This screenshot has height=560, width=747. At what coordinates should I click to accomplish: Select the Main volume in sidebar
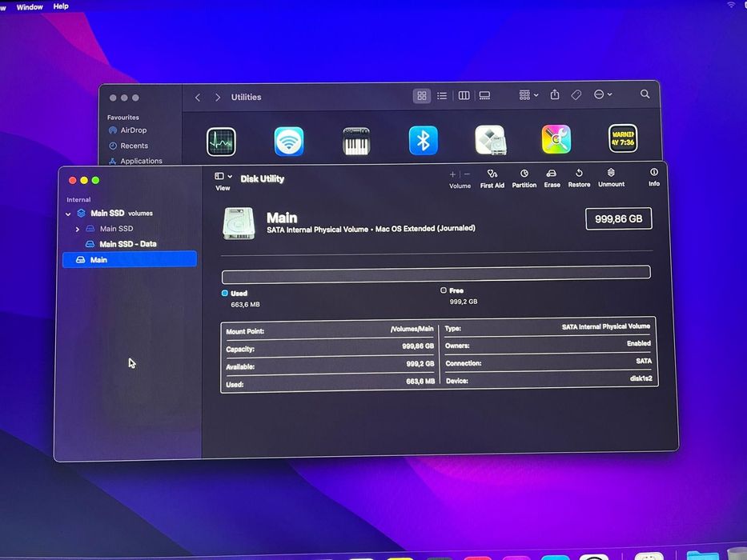[x=129, y=259]
